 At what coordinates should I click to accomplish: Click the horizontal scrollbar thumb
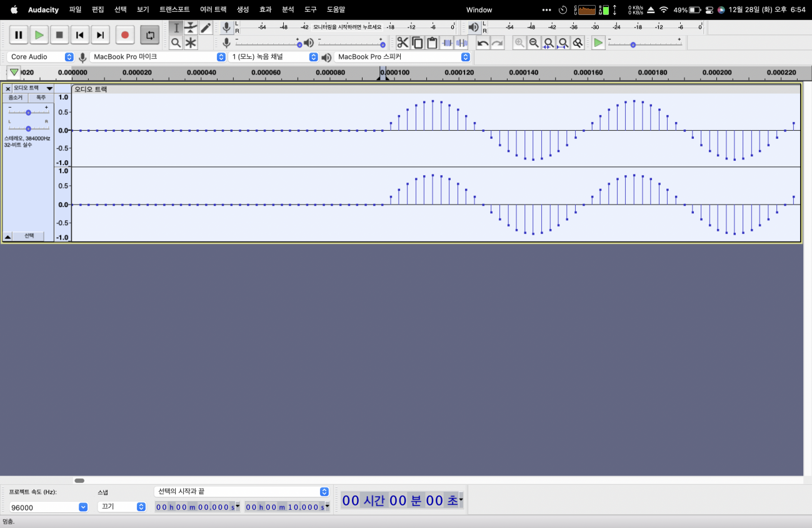coord(79,480)
